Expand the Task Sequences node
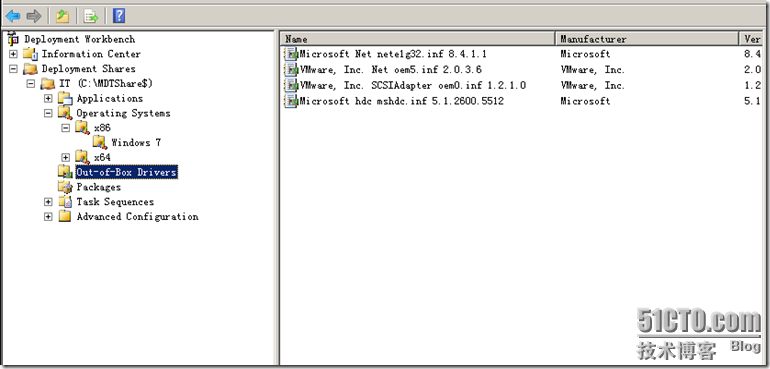 [x=48, y=201]
